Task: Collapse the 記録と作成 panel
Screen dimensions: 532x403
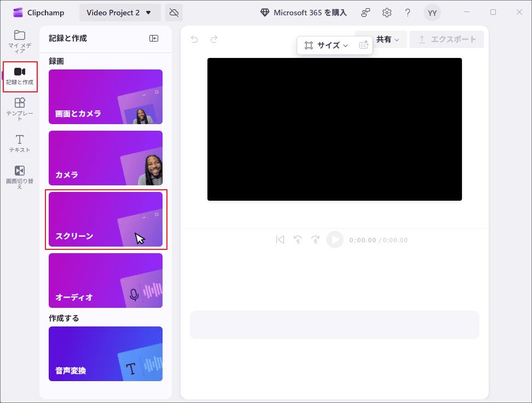Action: coord(154,38)
